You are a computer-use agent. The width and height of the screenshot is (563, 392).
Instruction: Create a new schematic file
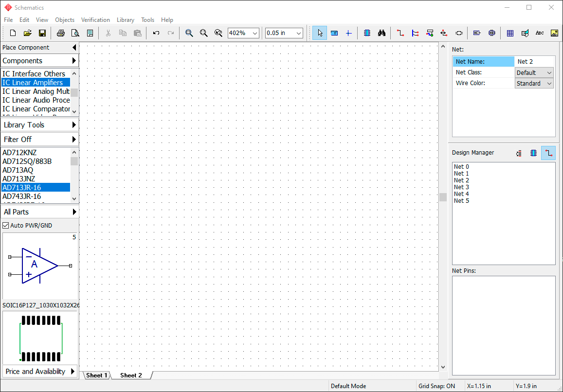click(13, 33)
